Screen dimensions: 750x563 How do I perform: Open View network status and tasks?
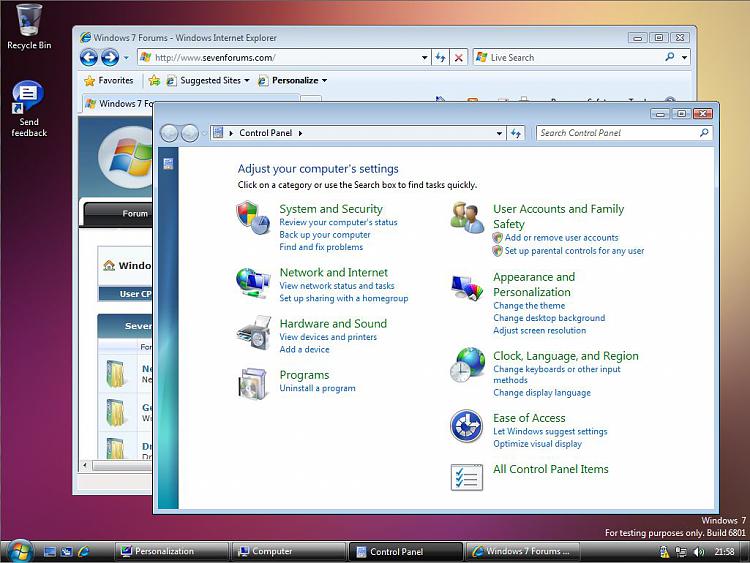click(337, 286)
